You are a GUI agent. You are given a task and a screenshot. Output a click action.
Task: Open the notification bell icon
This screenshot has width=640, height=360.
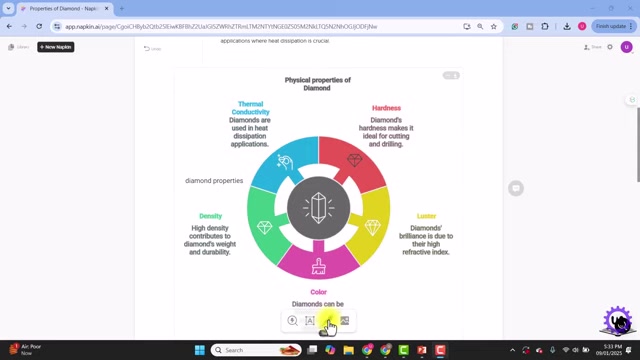click(629, 350)
